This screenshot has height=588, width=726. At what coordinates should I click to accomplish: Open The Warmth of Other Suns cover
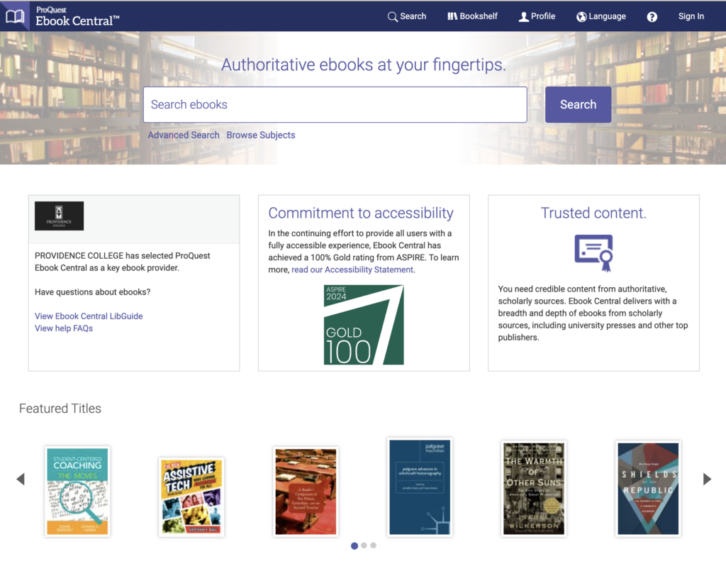533,488
